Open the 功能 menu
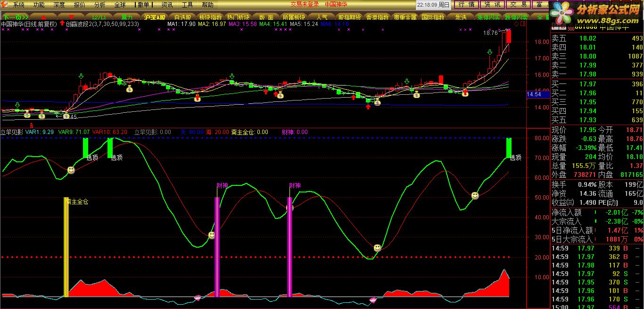The width and height of the screenshot is (644, 309). pyautogui.click(x=39, y=5)
